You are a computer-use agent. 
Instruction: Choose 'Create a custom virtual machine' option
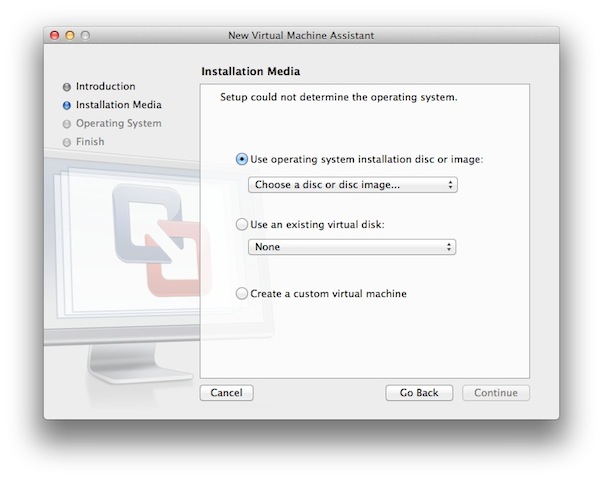[x=242, y=293]
